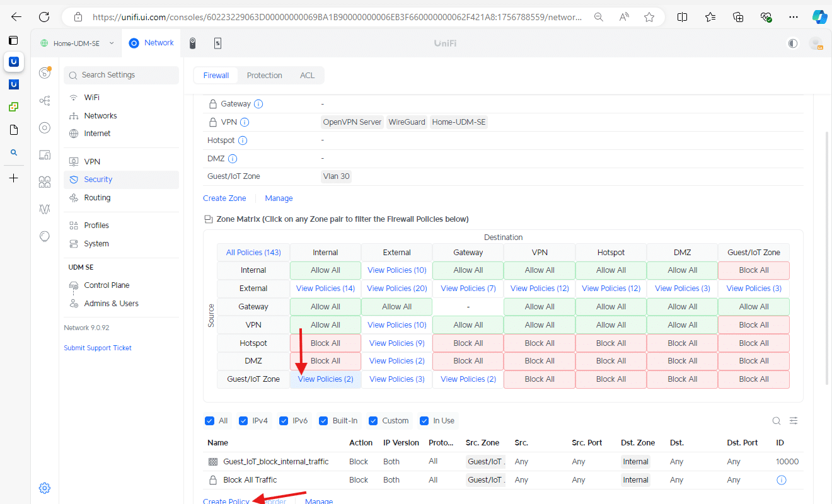Open Dashboard icon in left navigation
Image resolution: width=832 pixels, height=504 pixels.
pyautogui.click(x=45, y=73)
